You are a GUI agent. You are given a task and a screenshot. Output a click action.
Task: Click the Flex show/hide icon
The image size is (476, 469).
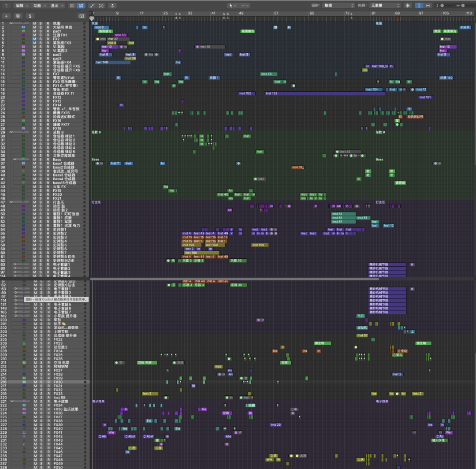[x=101, y=5]
